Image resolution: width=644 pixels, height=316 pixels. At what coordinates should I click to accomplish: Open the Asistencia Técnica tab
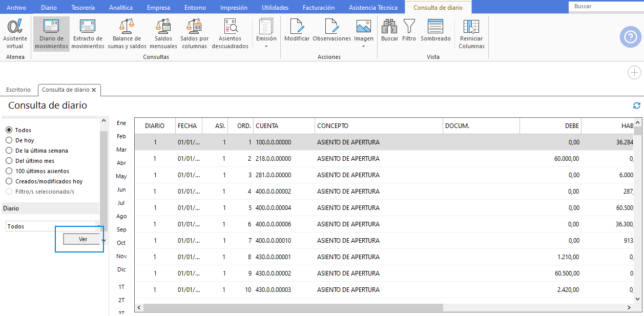[373, 8]
